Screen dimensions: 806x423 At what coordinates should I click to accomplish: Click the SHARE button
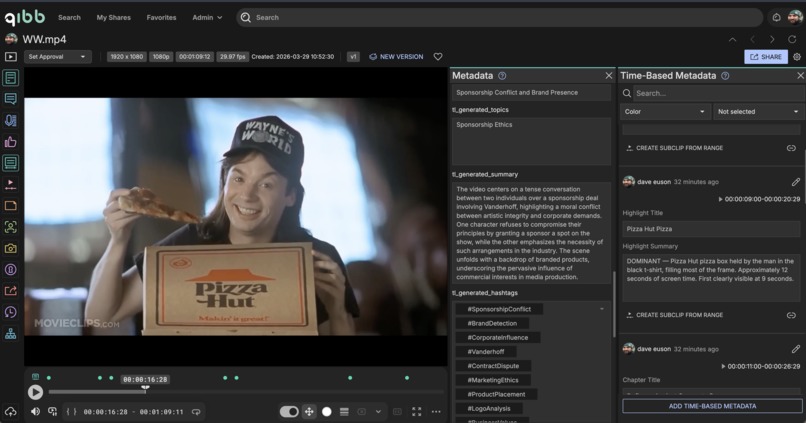[x=766, y=57]
